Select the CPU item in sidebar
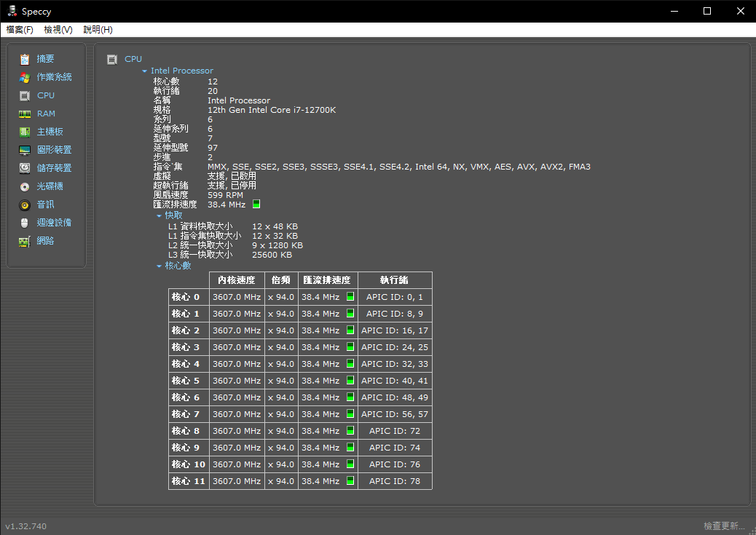 tap(45, 95)
